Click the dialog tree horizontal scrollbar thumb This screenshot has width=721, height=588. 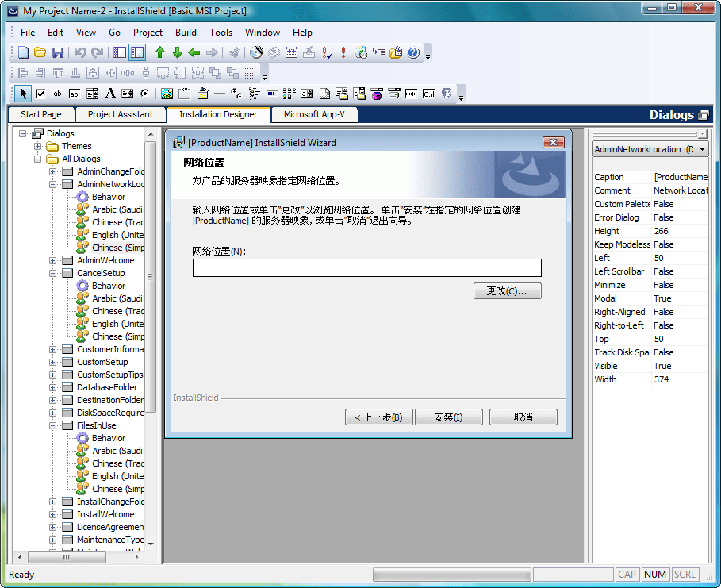coord(67,557)
